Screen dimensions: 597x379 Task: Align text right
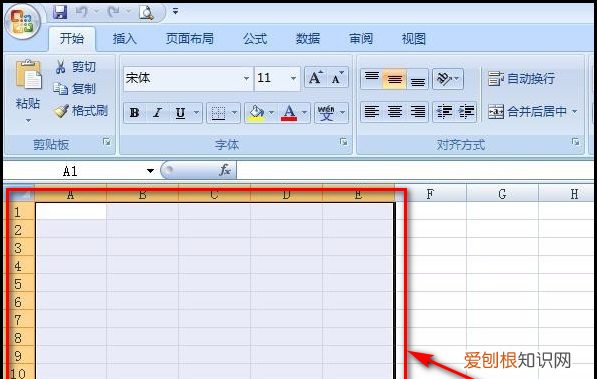(x=417, y=112)
